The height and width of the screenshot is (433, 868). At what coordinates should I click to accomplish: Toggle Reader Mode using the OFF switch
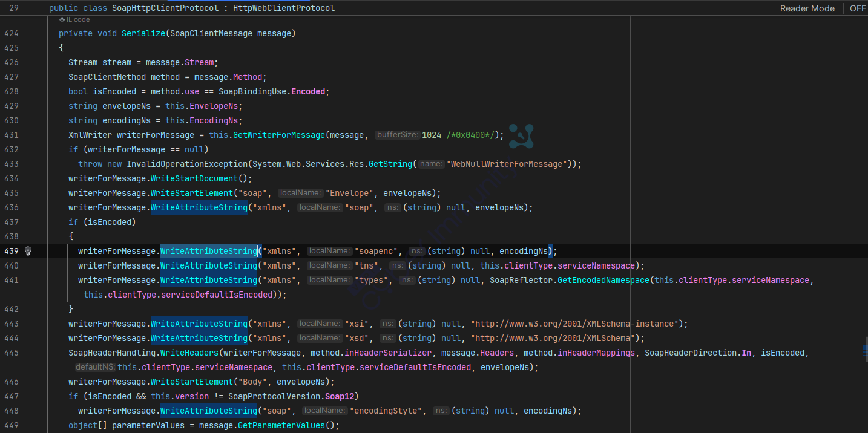pyautogui.click(x=857, y=8)
